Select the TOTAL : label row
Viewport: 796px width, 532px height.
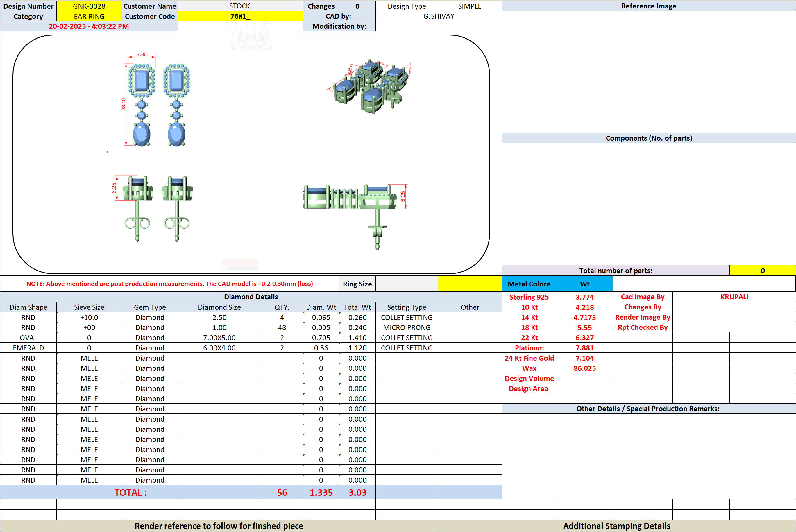[x=130, y=492]
